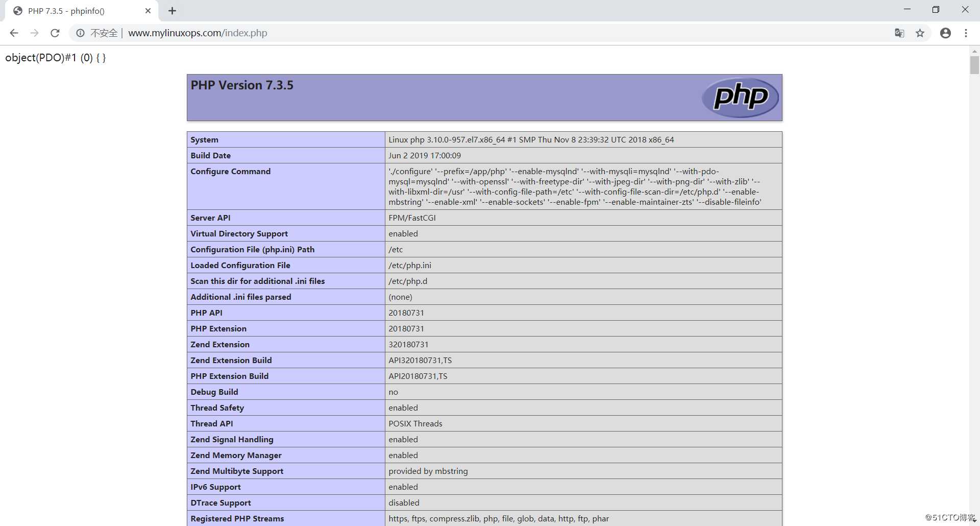Click the 'POSIX Threads' value
The width and height of the screenshot is (980, 526).
coord(415,424)
